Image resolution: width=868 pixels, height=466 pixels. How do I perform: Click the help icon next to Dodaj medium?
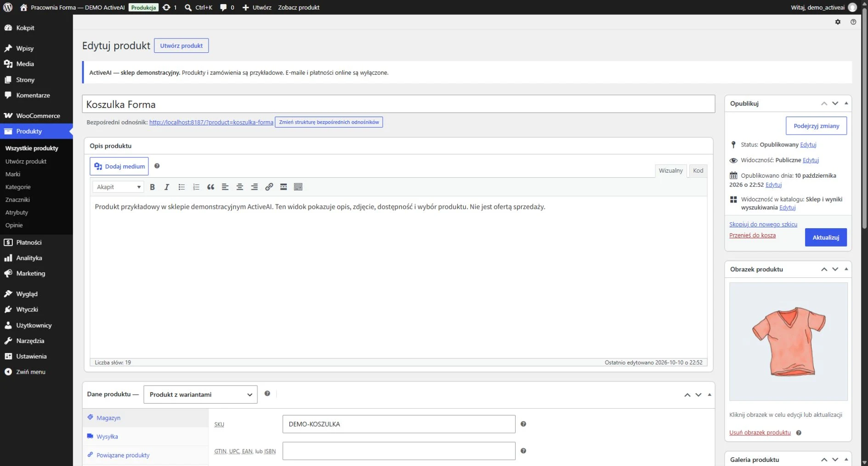tap(157, 166)
